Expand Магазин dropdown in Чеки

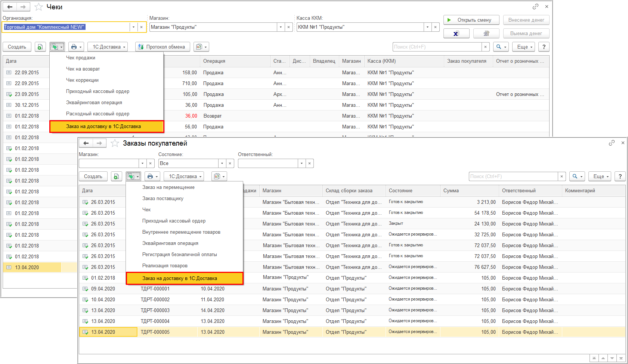[281, 27]
